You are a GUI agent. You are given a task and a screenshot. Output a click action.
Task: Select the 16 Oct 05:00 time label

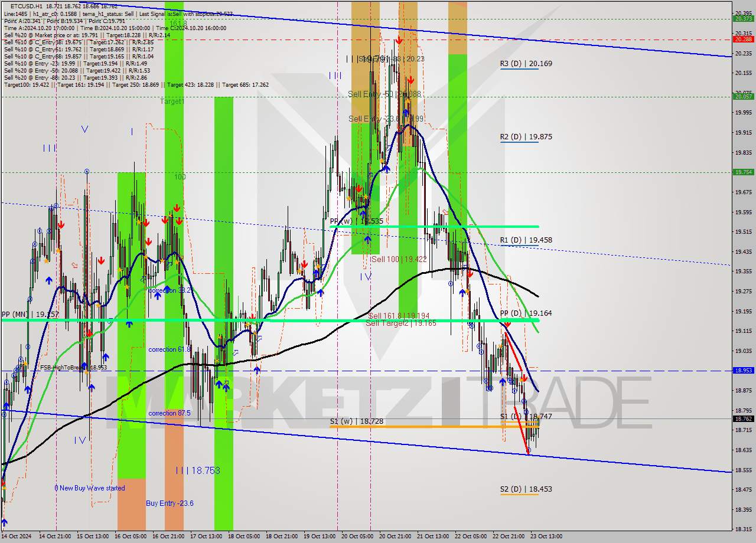point(131,537)
